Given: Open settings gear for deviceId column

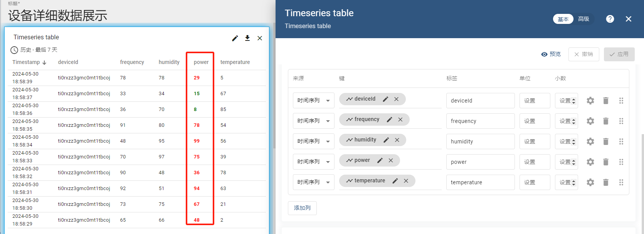Looking at the screenshot, I should (x=590, y=101).
